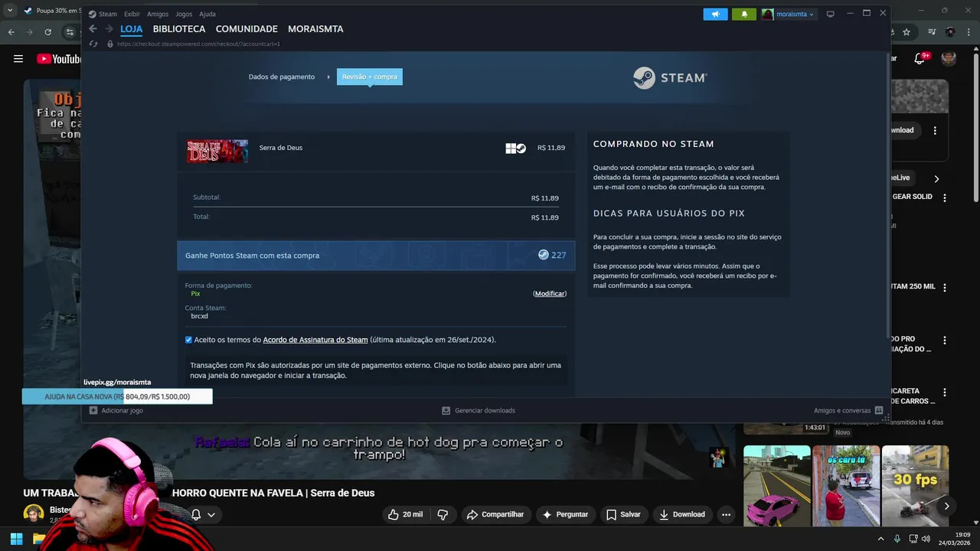Go to Dados de pagamento step
The height and width of the screenshot is (551, 980).
pos(282,77)
